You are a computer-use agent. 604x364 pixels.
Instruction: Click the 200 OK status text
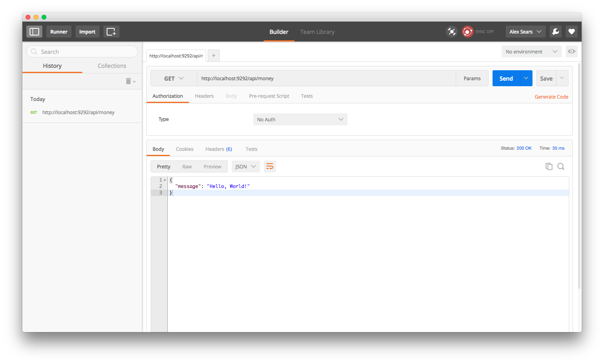[524, 148]
